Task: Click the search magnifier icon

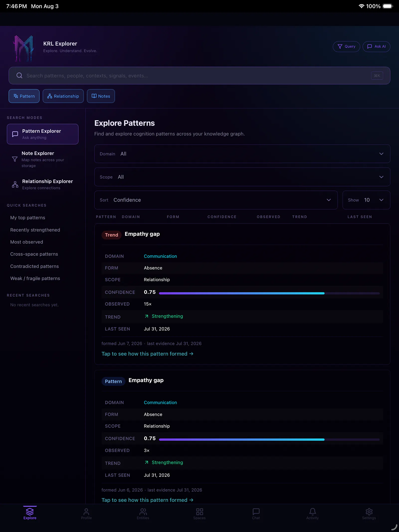Action: tap(19, 76)
